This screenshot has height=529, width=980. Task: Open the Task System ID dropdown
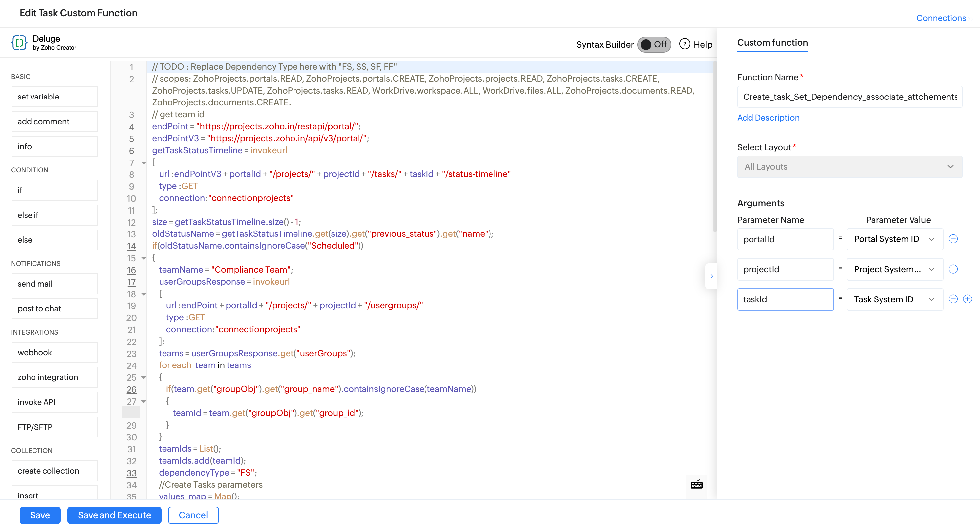pos(894,299)
